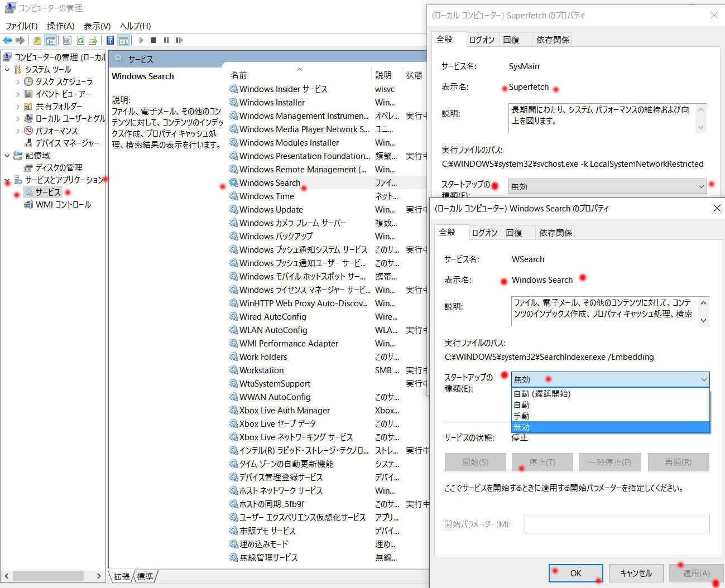Sort services by 名前 column header
The height and width of the screenshot is (588, 725).
[299, 75]
